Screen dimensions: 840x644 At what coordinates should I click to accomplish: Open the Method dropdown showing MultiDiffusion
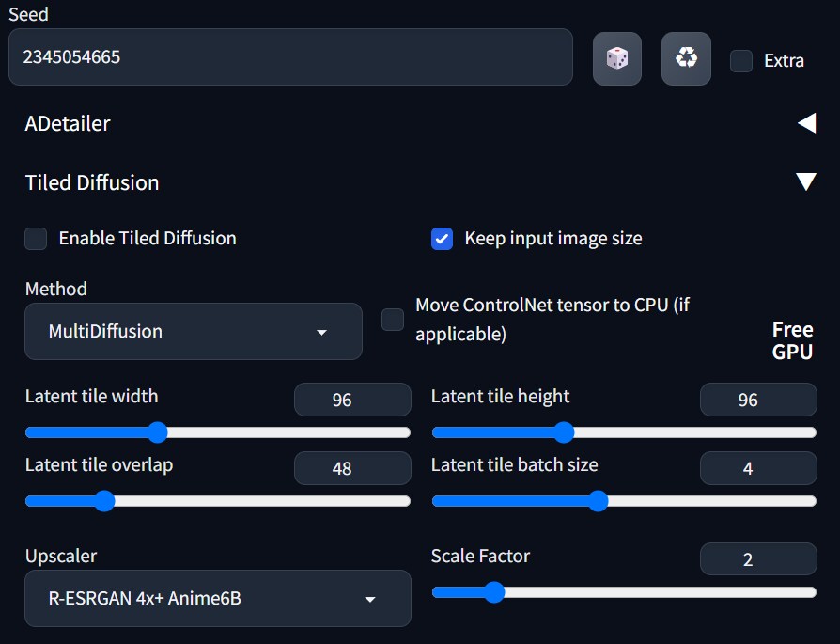click(193, 331)
